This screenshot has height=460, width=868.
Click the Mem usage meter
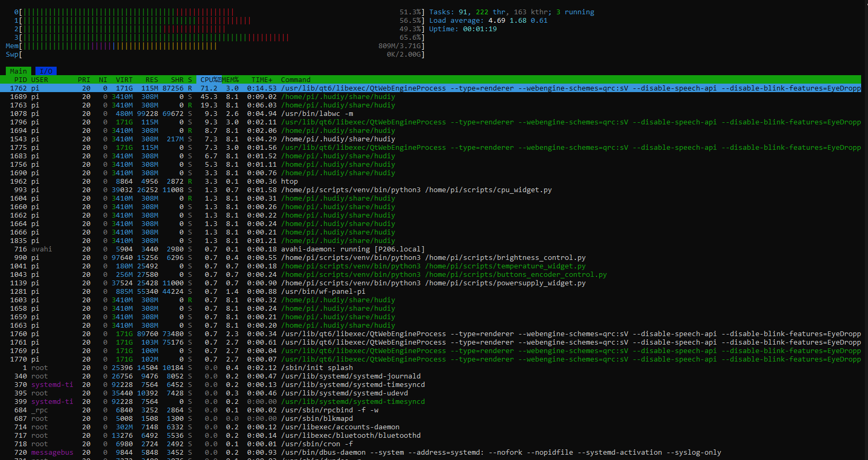coord(215,46)
